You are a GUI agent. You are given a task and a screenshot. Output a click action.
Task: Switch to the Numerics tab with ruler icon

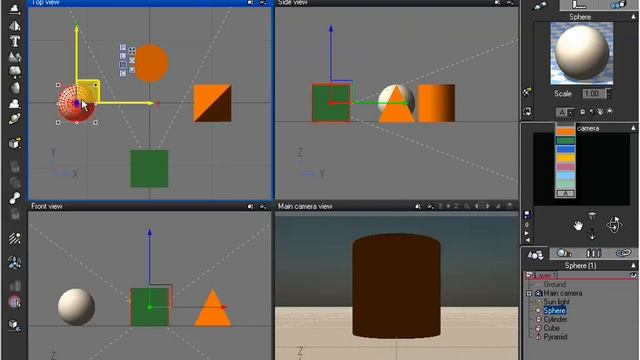[x=580, y=5]
